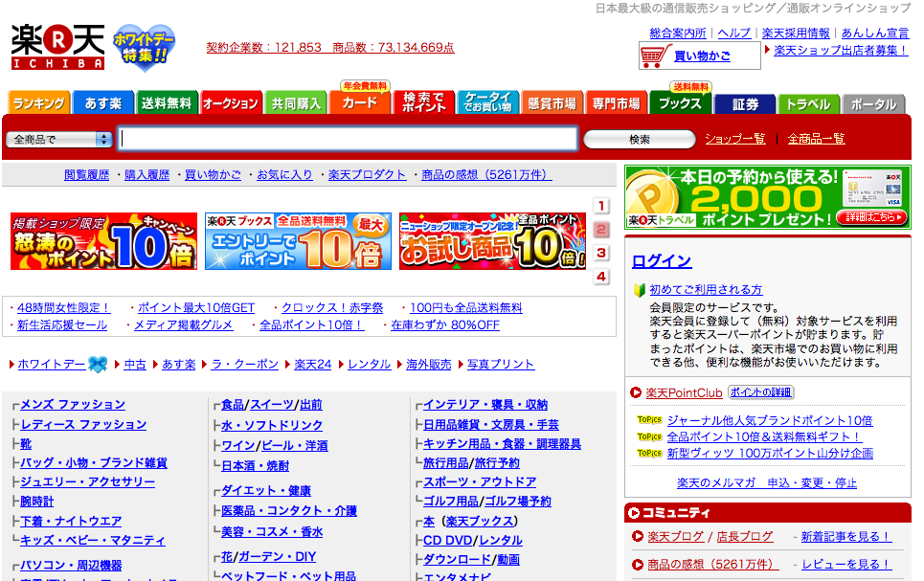Open the ランキング tab
Image resolution: width=924 pixels, height=581 pixels.
[39, 103]
